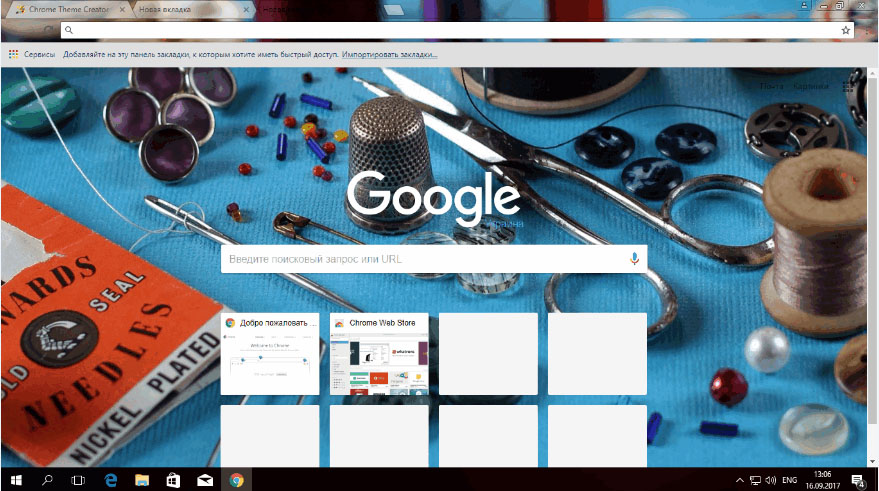Click the Импортировать закладки link
The height and width of the screenshot is (491, 879).
click(390, 54)
